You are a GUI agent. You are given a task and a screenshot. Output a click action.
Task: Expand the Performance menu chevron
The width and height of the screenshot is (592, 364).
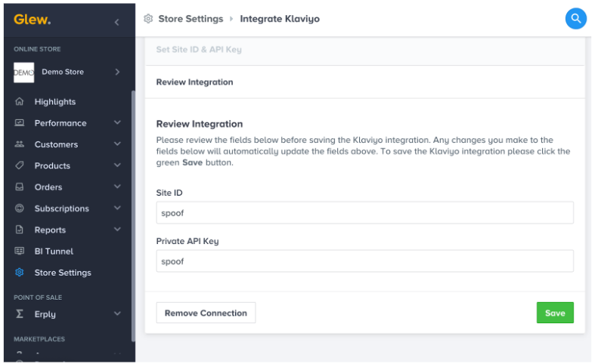pyautogui.click(x=117, y=122)
